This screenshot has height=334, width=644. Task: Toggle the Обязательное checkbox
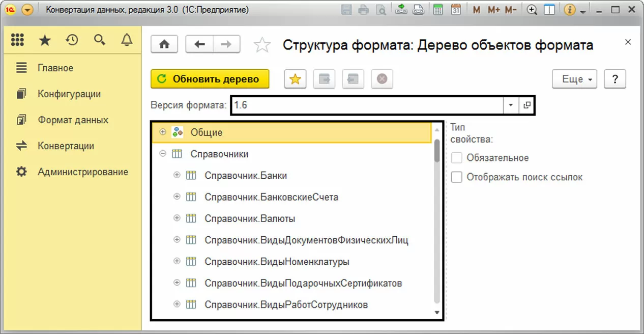coord(457,158)
